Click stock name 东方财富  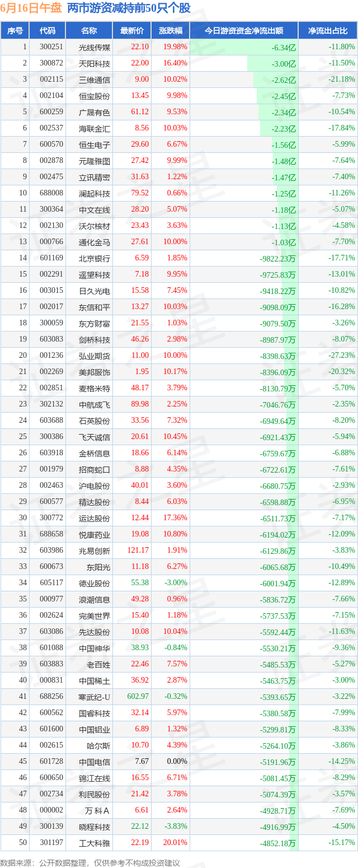95,323
